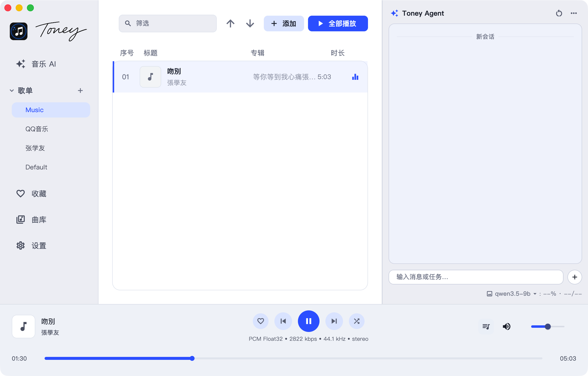Switch to the QQ音乐 playlist
Image resolution: width=588 pixels, height=376 pixels.
pos(37,129)
